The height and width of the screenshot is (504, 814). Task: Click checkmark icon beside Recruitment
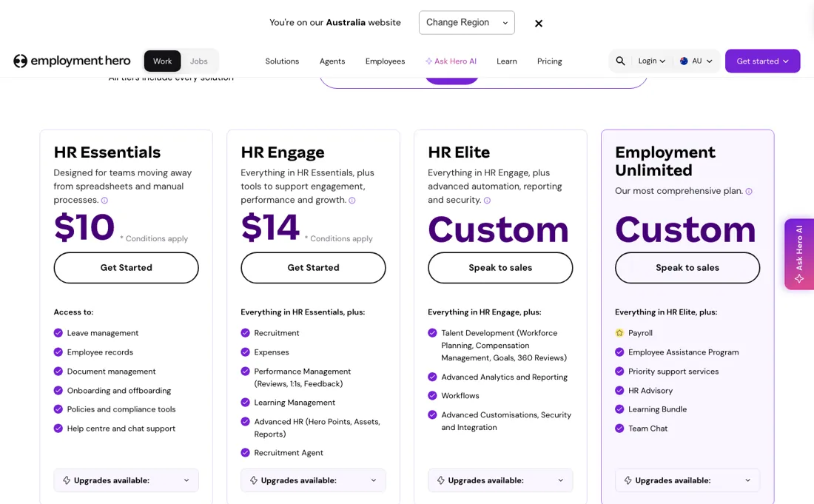pos(245,333)
